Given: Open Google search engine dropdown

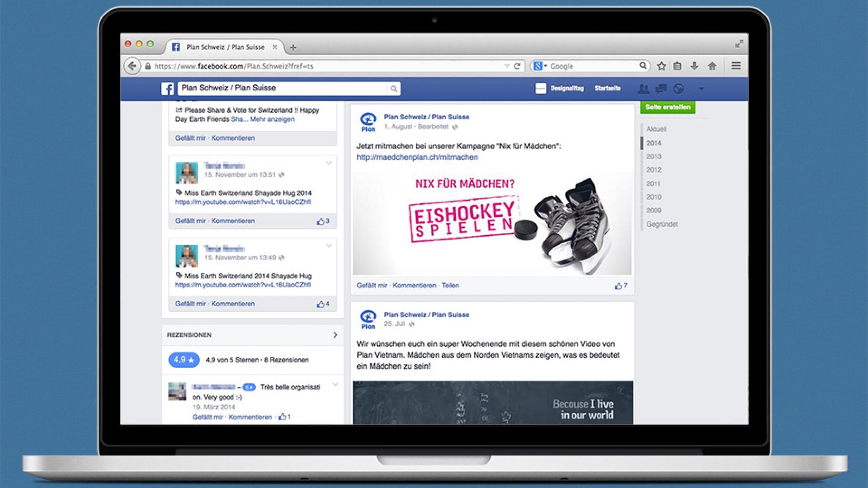Looking at the screenshot, I should pos(540,66).
